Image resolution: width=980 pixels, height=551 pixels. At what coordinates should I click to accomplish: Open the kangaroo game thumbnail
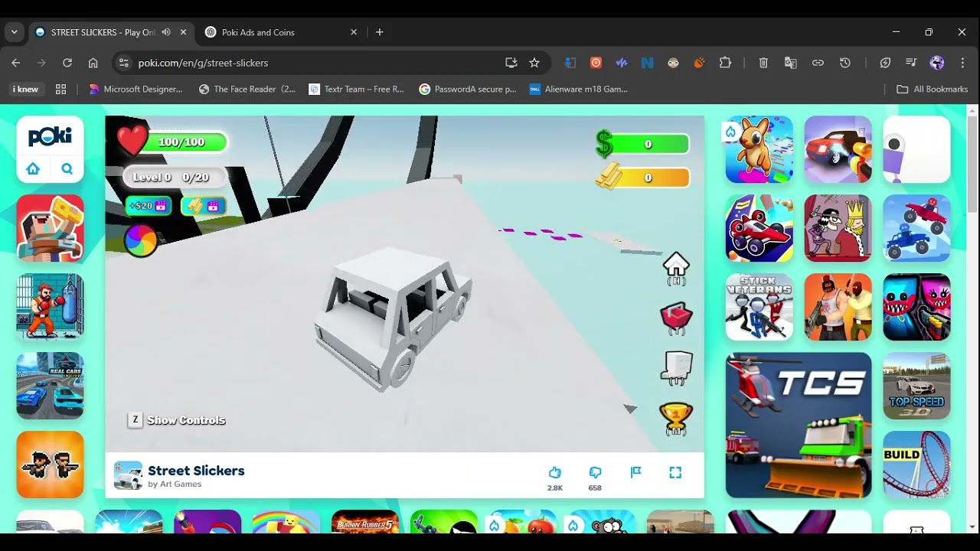tap(759, 149)
